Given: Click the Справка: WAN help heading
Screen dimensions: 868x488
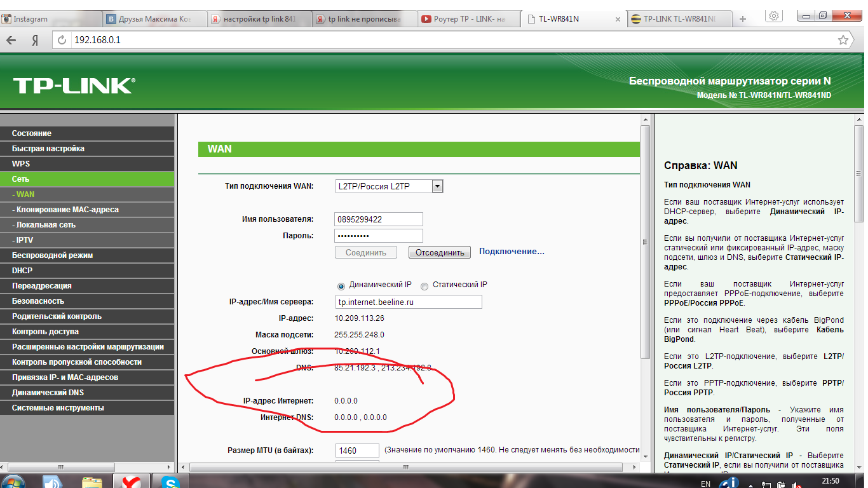Looking at the screenshot, I should [x=700, y=165].
